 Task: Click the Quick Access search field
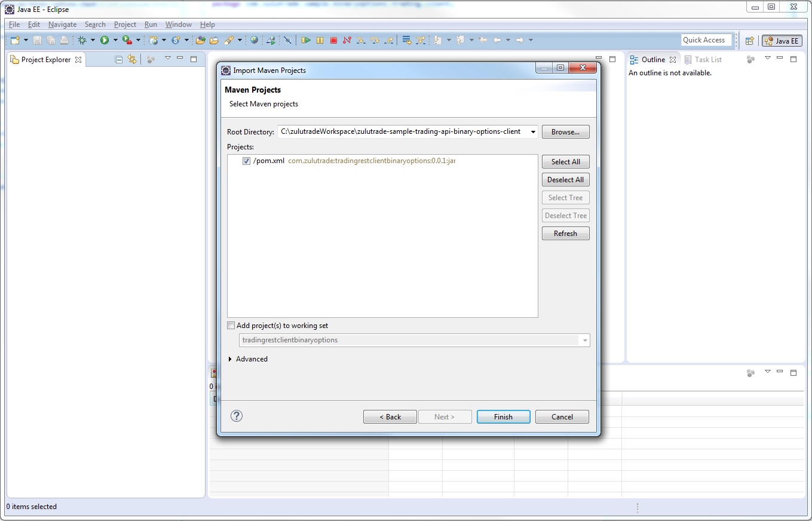pyautogui.click(x=706, y=40)
